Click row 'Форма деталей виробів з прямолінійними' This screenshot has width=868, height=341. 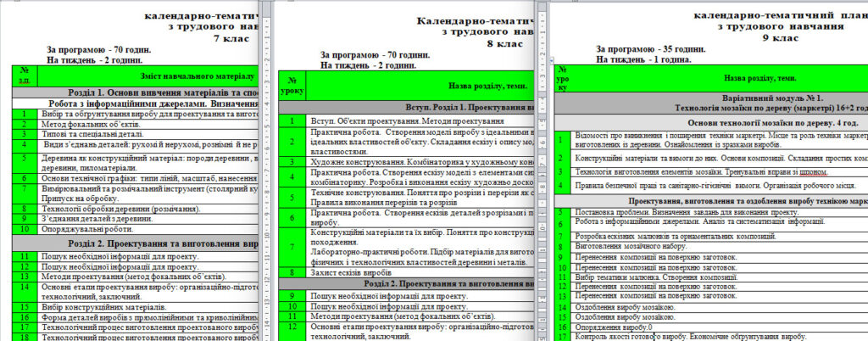tap(136, 317)
